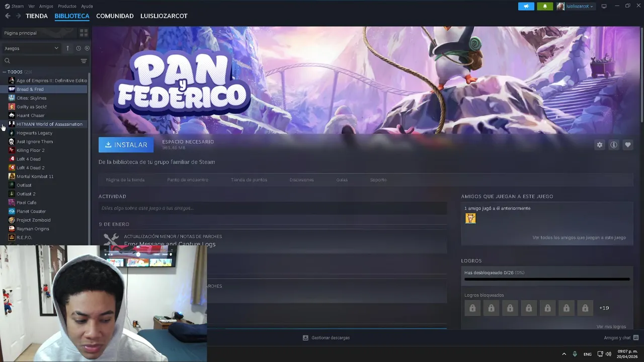Open the Amigos y chat icon
This screenshot has width=644, height=362.
[x=635, y=338]
